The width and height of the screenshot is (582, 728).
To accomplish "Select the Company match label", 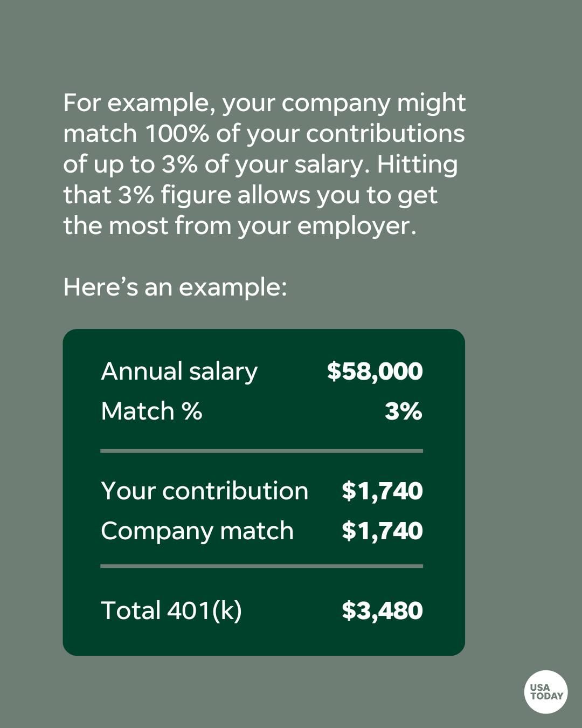I will (x=197, y=531).
